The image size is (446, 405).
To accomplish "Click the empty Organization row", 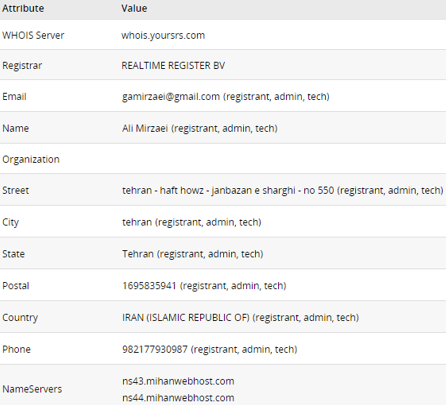I will click(x=223, y=159).
